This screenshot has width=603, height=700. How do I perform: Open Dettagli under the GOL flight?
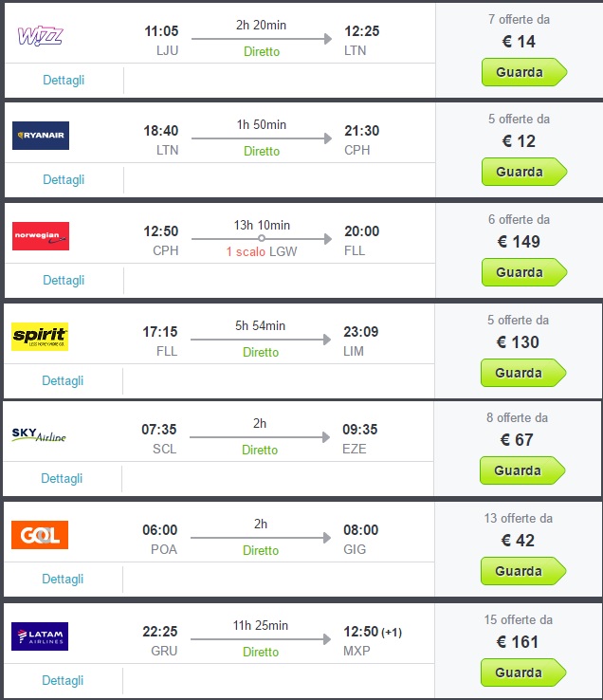click(63, 579)
